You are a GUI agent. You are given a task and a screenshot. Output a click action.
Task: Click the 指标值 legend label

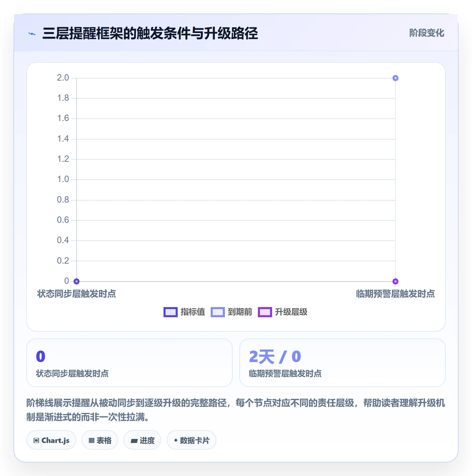pyautogui.click(x=193, y=312)
